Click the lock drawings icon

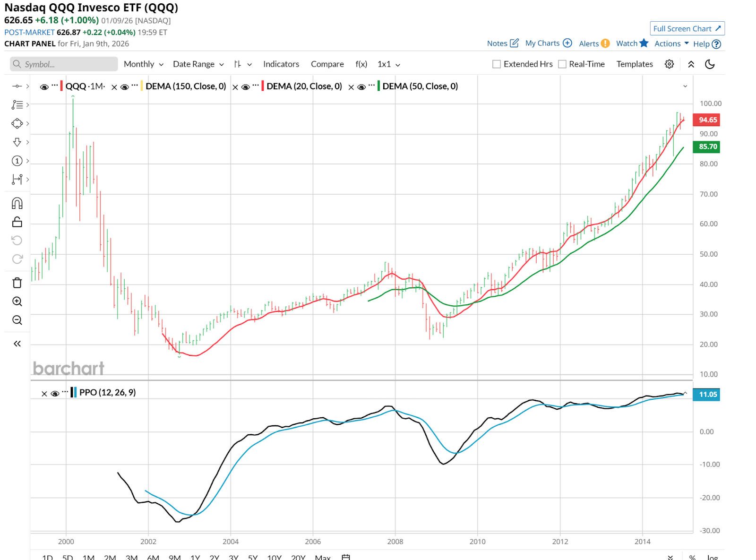17,222
